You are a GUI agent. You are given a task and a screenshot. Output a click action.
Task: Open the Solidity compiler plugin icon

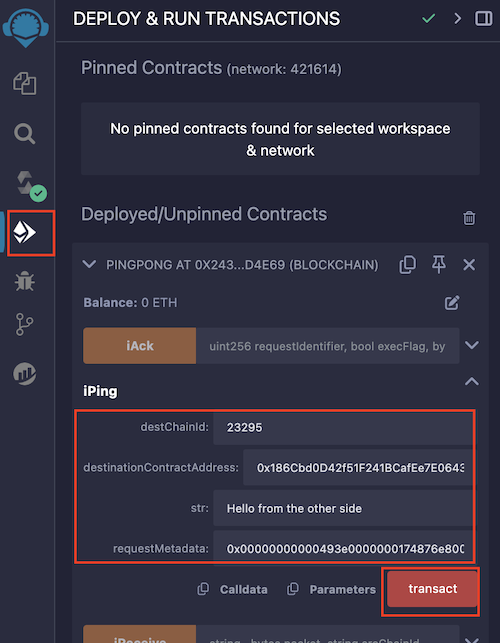point(31,186)
